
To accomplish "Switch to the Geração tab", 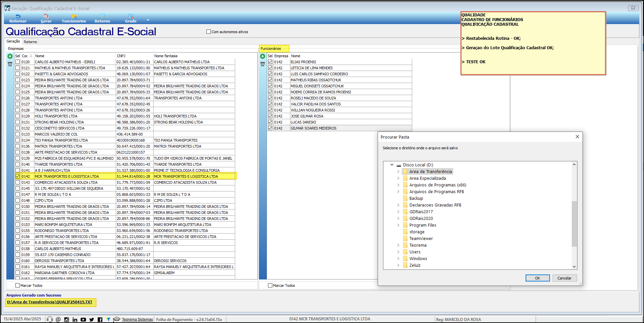I will pos(13,42).
